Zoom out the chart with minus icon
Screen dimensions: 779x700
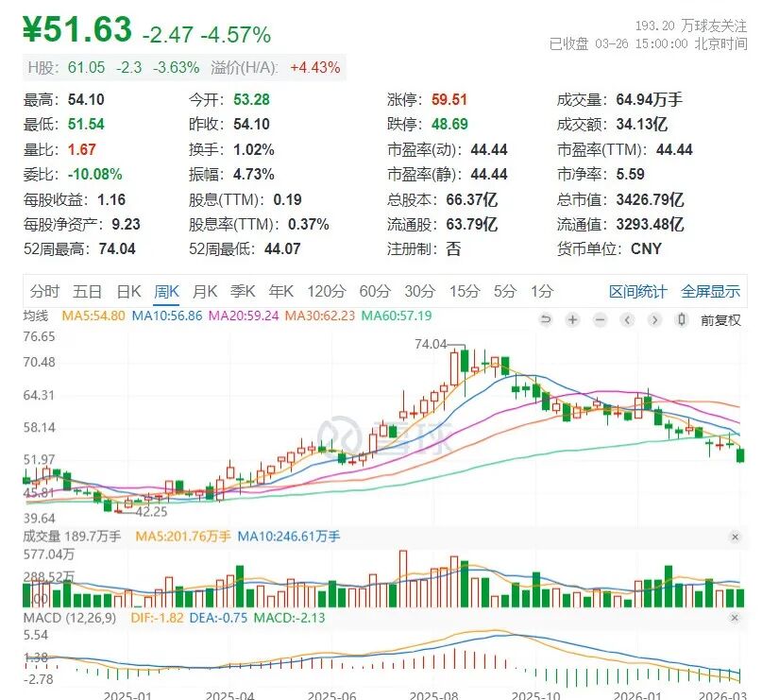pos(600,320)
